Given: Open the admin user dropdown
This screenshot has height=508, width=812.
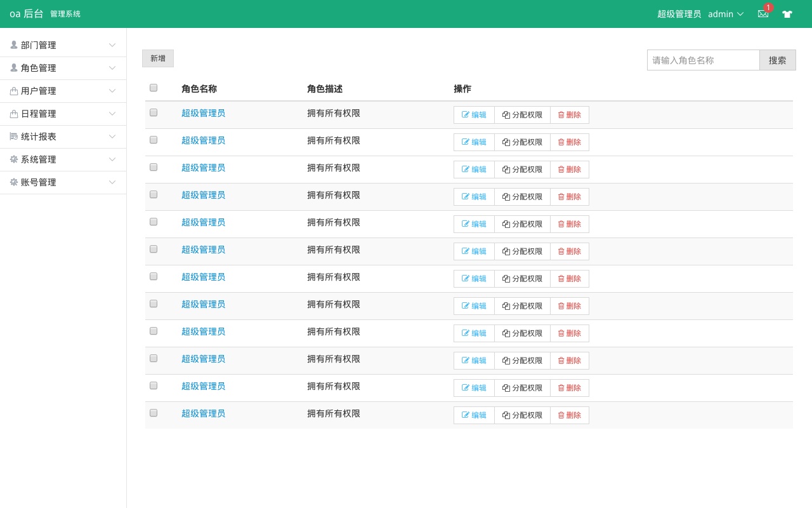Looking at the screenshot, I should point(726,14).
